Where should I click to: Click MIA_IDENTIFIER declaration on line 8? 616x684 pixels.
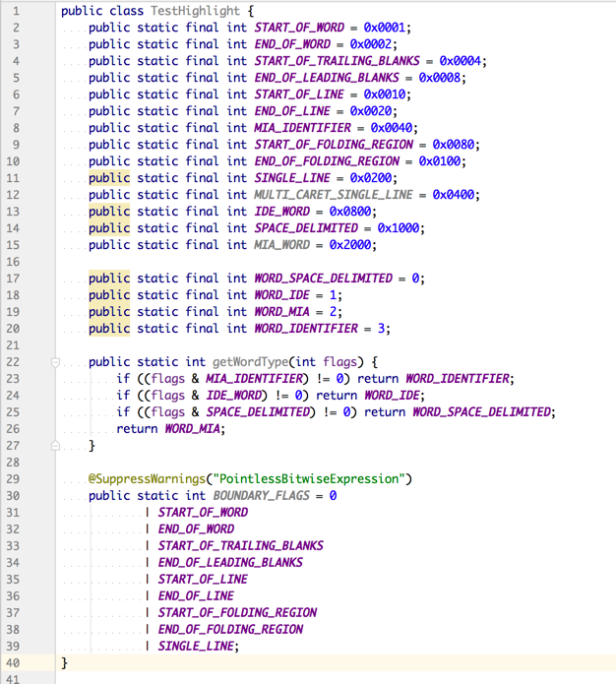point(303,128)
